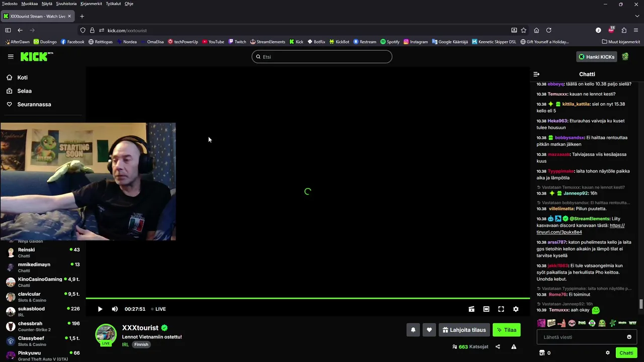Open mmikedimayn channel in sidebar
The image size is (644, 362).
point(43,267)
